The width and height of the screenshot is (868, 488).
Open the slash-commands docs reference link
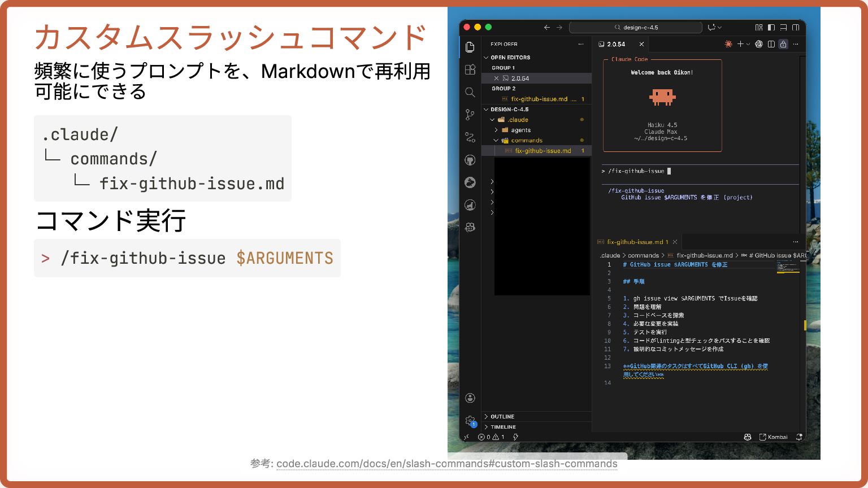tap(447, 464)
